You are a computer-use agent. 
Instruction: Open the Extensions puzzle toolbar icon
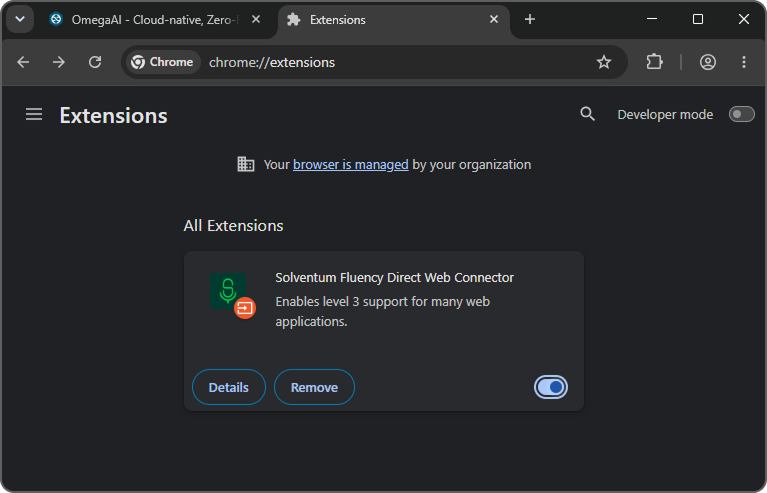pos(654,62)
